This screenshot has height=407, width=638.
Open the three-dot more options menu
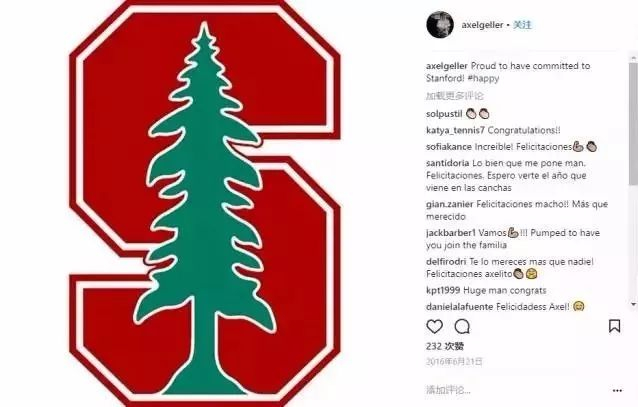pyautogui.click(x=616, y=389)
